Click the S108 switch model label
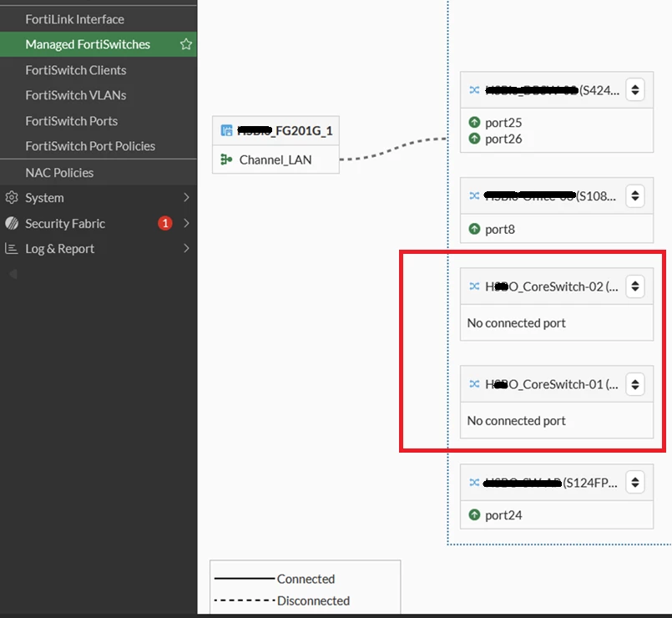This screenshot has height=618, width=672. pyautogui.click(x=596, y=196)
